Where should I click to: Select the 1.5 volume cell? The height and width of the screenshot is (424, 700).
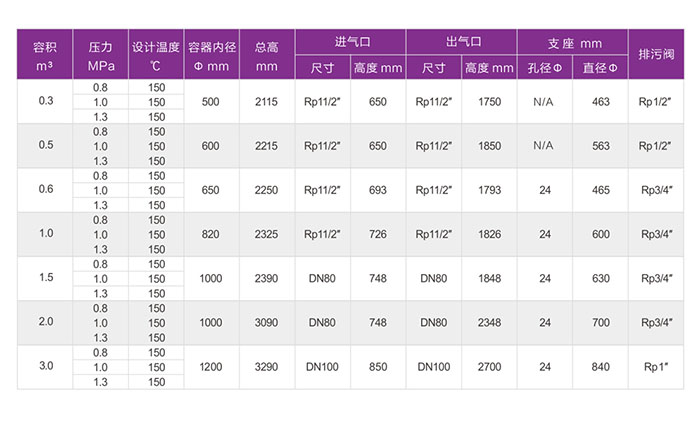(46, 278)
